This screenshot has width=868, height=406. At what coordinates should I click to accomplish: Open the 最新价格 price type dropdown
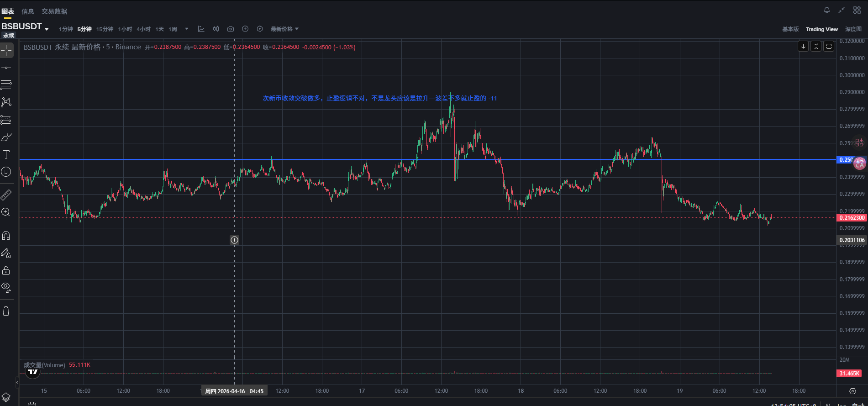click(x=284, y=29)
